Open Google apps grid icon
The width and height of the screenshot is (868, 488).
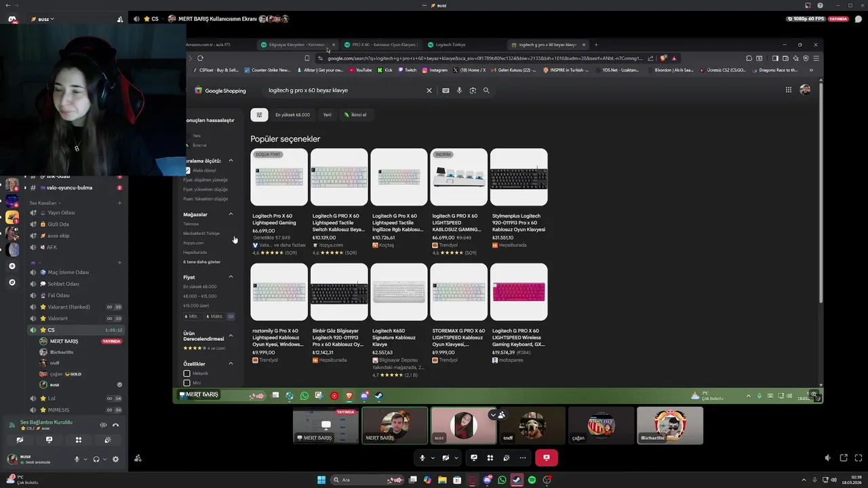pyautogui.click(x=789, y=89)
